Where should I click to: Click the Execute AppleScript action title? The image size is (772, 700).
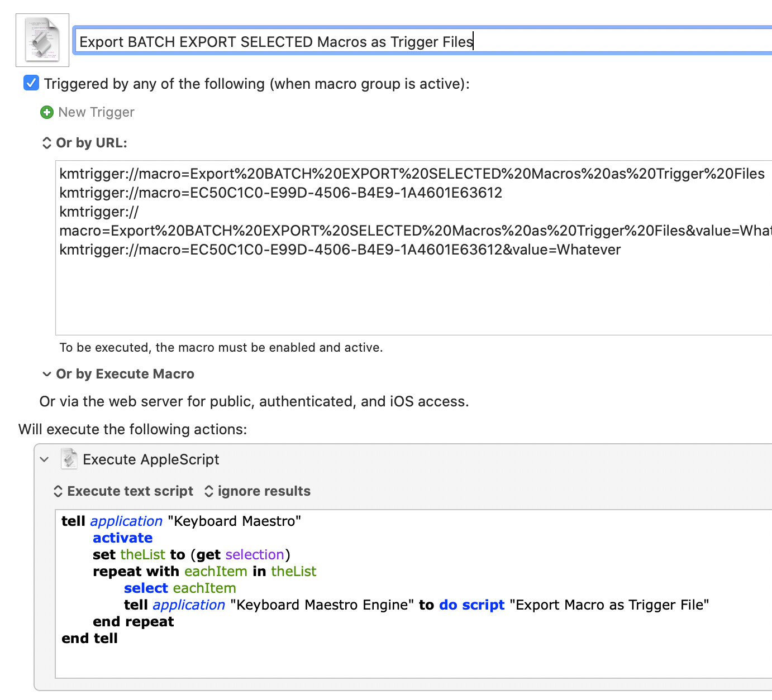tap(151, 459)
